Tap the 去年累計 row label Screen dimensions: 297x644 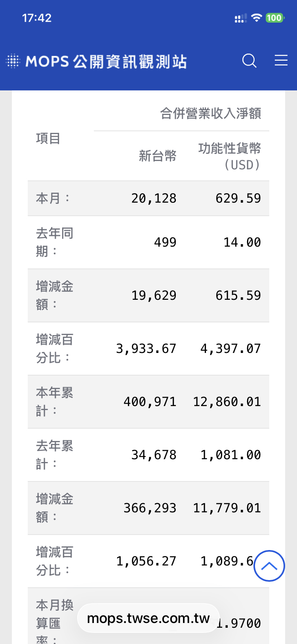[54, 454]
